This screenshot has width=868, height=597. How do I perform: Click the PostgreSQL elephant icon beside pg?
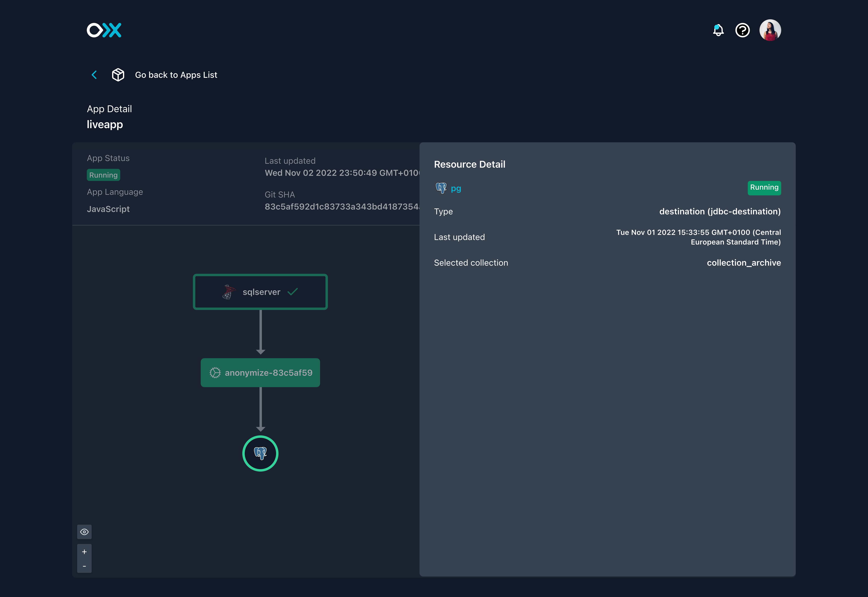click(441, 188)
